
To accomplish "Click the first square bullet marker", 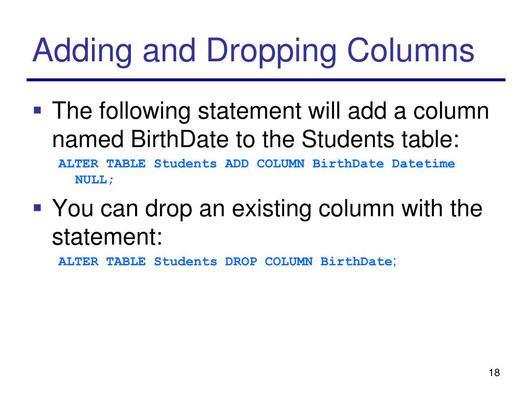I will click(37, 110).
